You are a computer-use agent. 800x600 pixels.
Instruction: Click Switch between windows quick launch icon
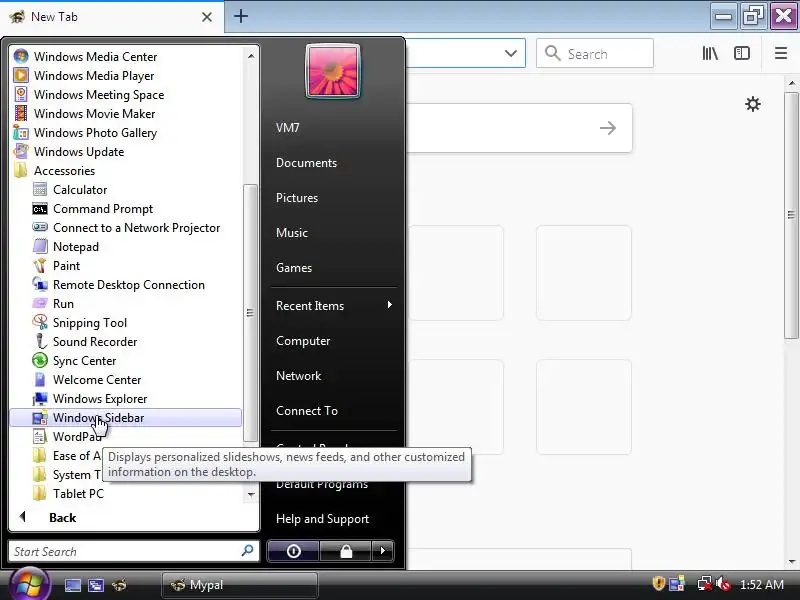pyautogui.click(x=96, y=585)
